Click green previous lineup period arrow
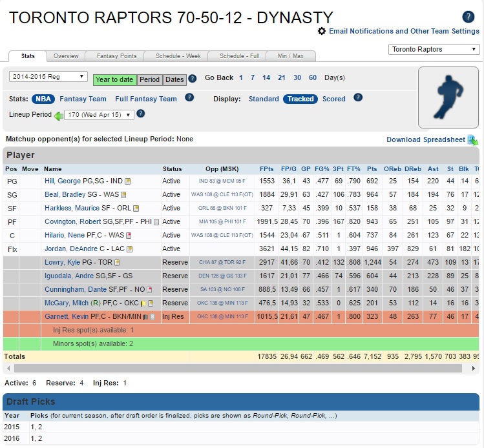Viewport: 484px width, 448px height. pyautogui.click(x=58, y=116)
